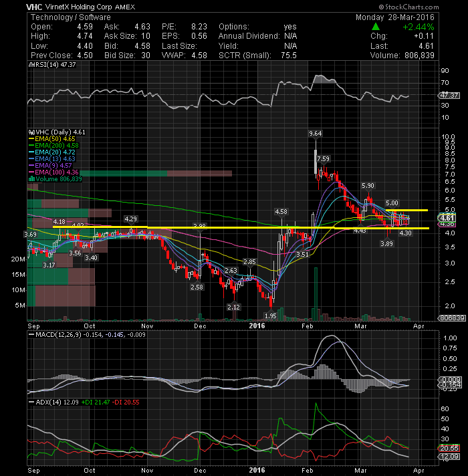Click the 2.12 December low label
The image size is (468, 476).
(233, 308)
